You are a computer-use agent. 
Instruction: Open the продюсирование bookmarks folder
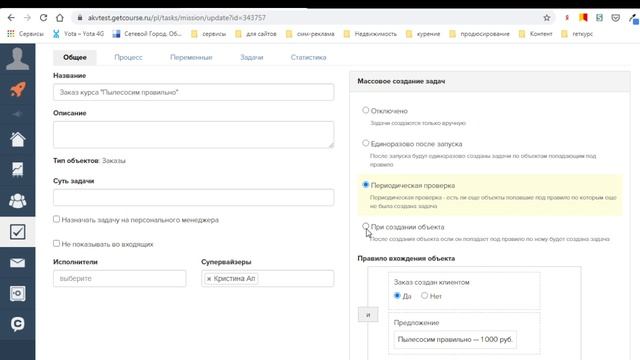[480, 34]
